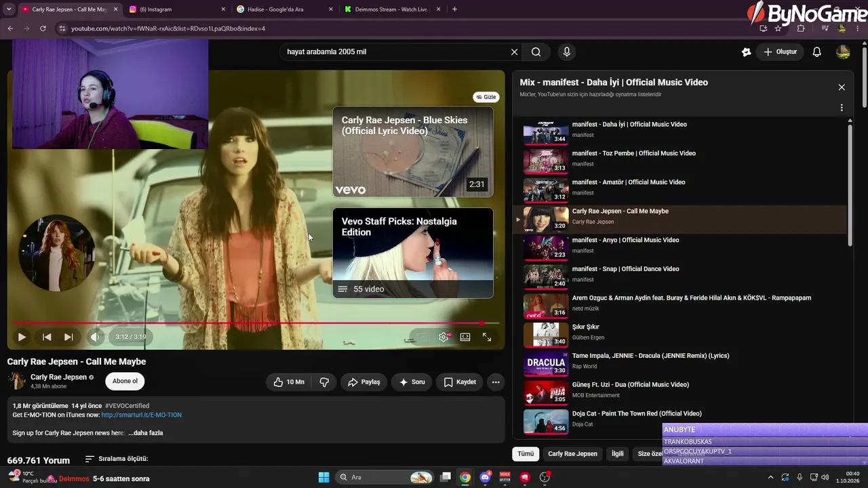
Task: Open Paylaş share button
Action: pos(364,382)
